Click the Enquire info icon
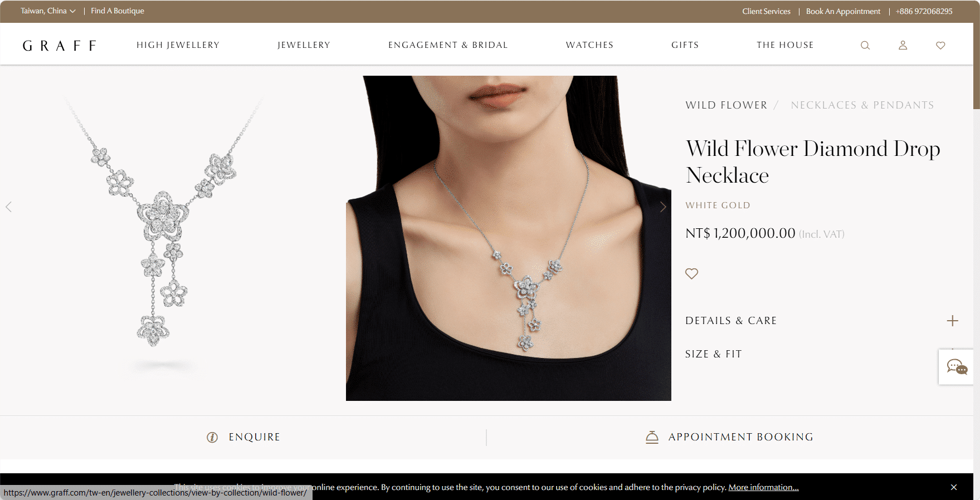Image resolution: width=980 pixels, height=500 pixels. (x=212, y=437)
